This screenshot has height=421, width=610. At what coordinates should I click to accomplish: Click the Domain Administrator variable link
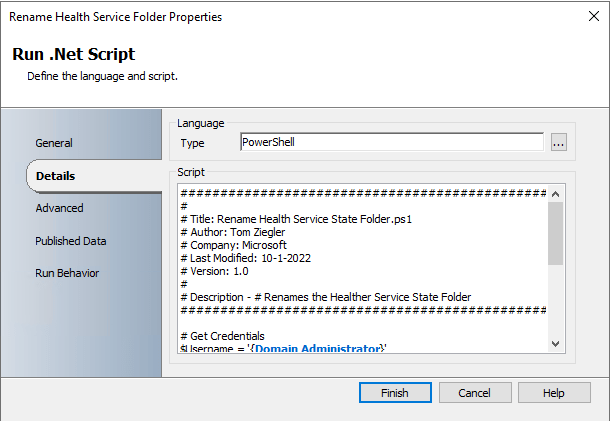329,348
